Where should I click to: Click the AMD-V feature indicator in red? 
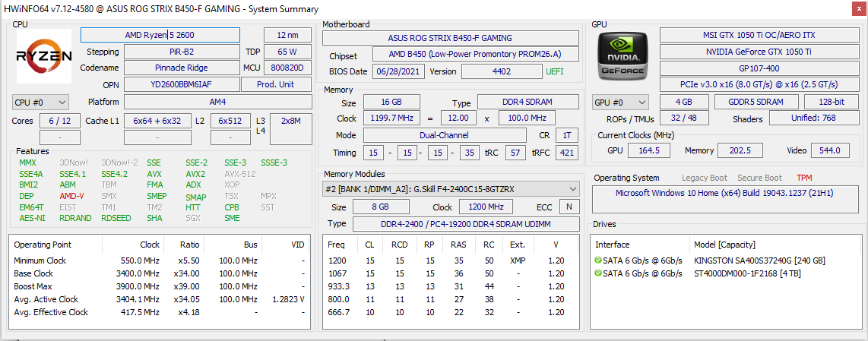(x=71, y=196)
